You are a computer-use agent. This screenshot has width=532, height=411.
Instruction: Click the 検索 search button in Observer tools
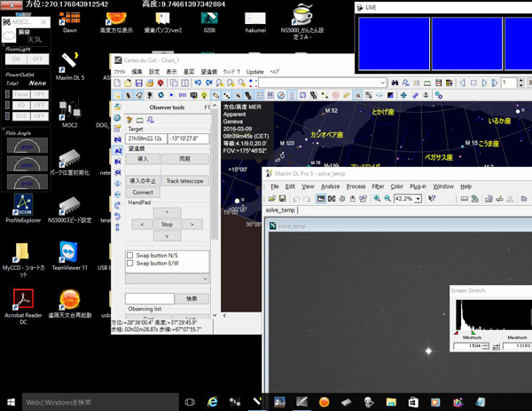click(x=192, y=298)
